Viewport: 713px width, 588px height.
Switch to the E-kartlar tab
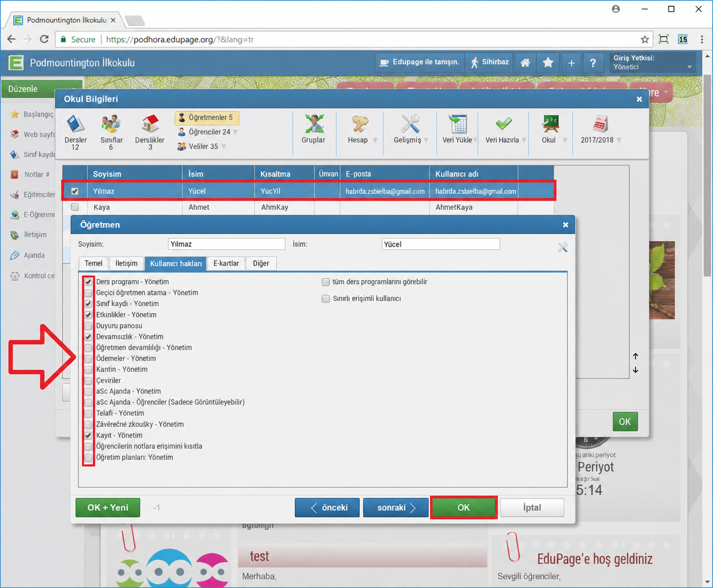pos(226,263)
